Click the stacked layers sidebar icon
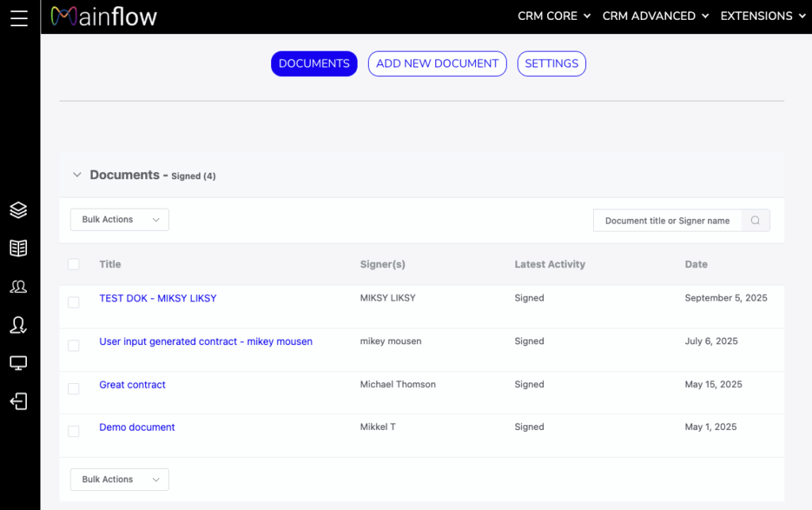Screen dimensions: 812x510 click(x=18, y=210)
